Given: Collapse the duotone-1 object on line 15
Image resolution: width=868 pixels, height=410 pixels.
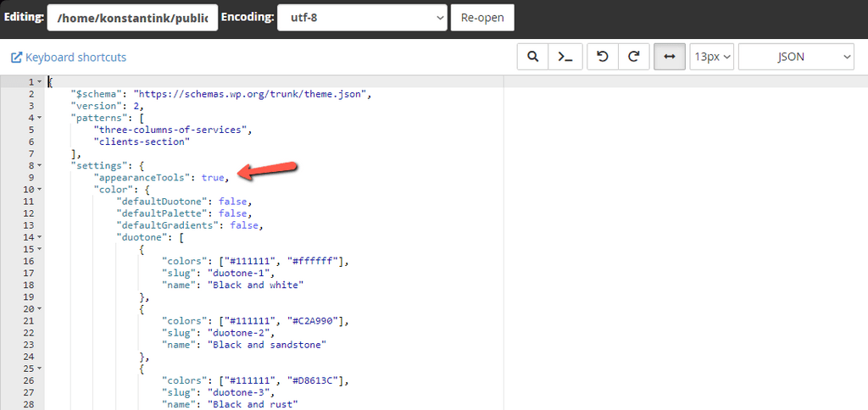Looking at the screenshot, I should point(39,250).
